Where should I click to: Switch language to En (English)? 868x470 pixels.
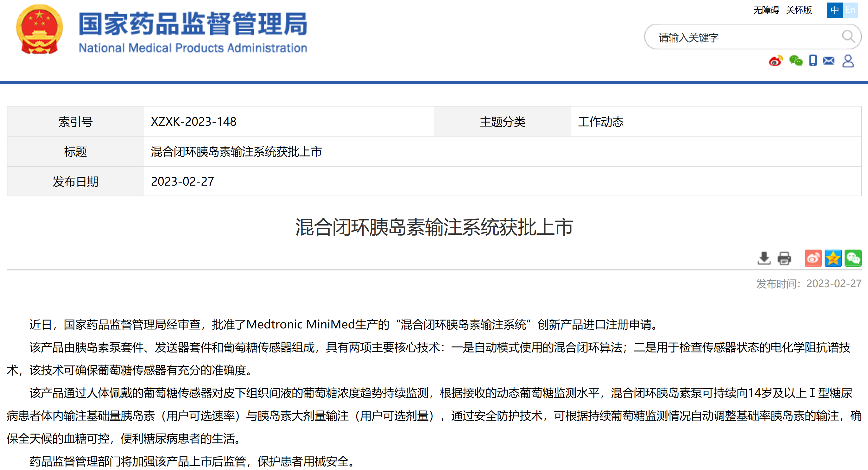[850, 10]
